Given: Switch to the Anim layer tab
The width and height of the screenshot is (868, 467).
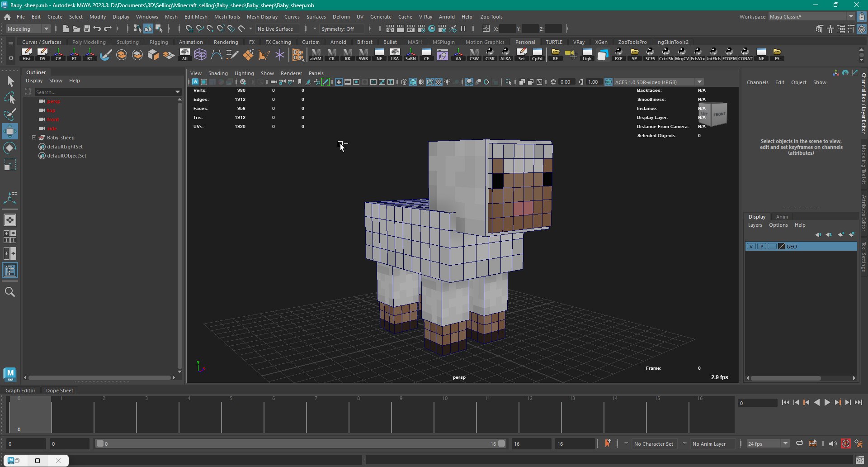Looking at the screenshot, I should tap(782, 217).
